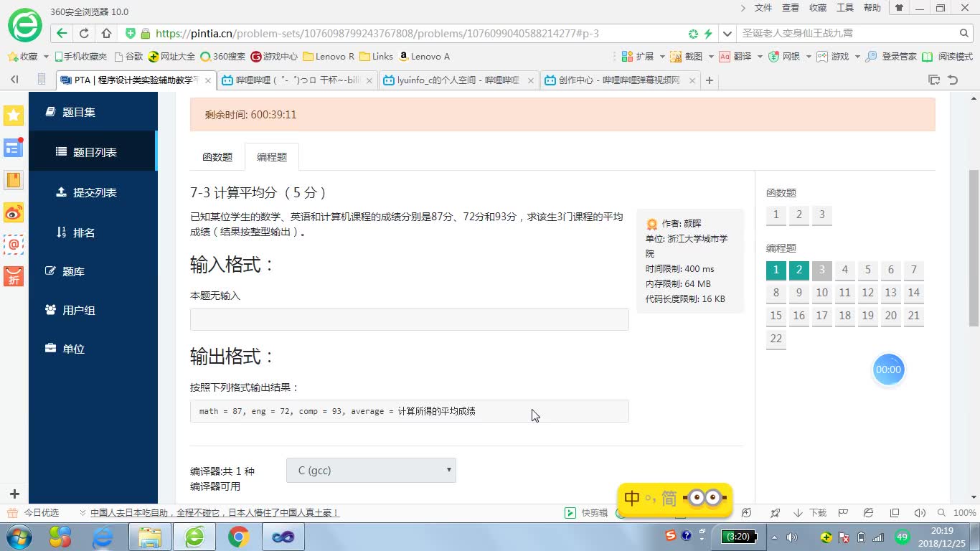Switch input method language via the 中 indicator
This screenshot has height=551, width=980.
coord(631,498)
